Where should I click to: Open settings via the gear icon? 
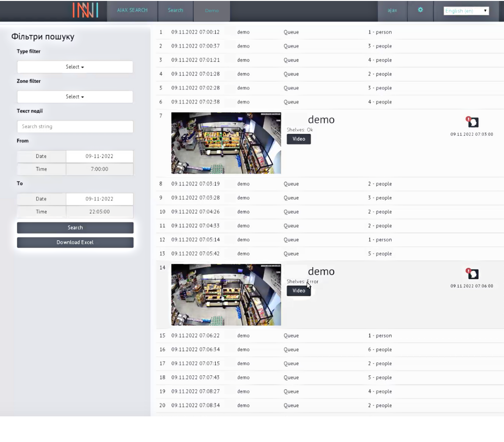pyautogui.click(x=420, y=10)
